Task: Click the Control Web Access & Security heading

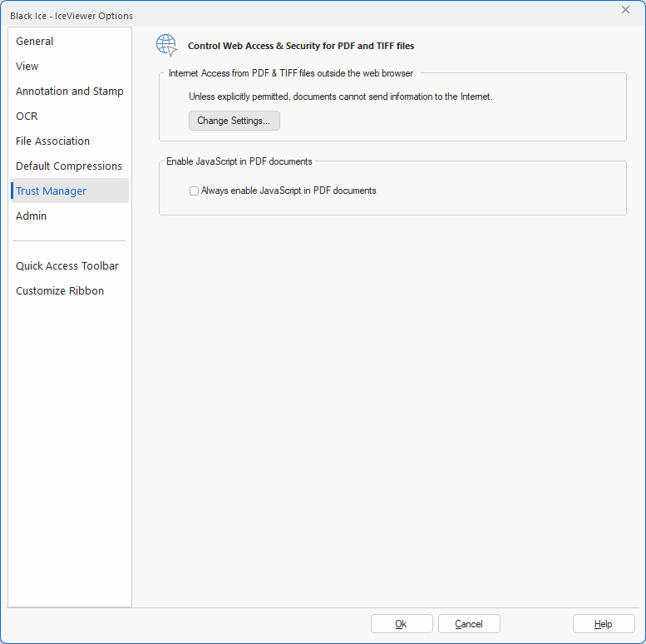Action: click(x=301, y=46)
